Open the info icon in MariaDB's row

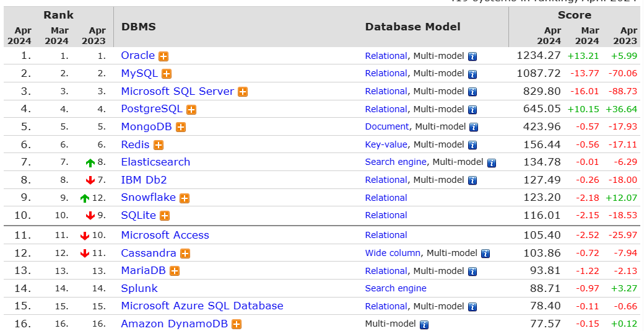click(x=472, y=271)
